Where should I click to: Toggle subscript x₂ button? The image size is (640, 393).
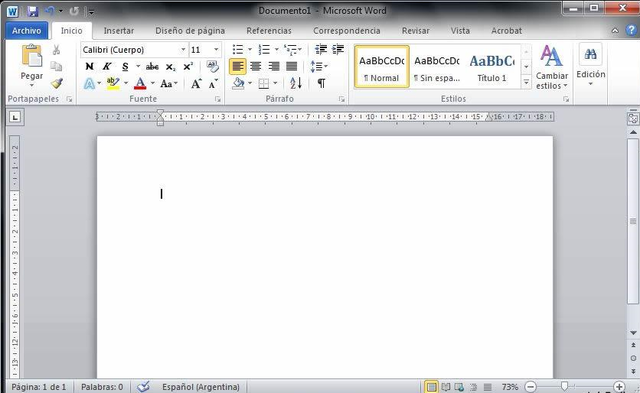pyautogui.click(x=171, y=67)
